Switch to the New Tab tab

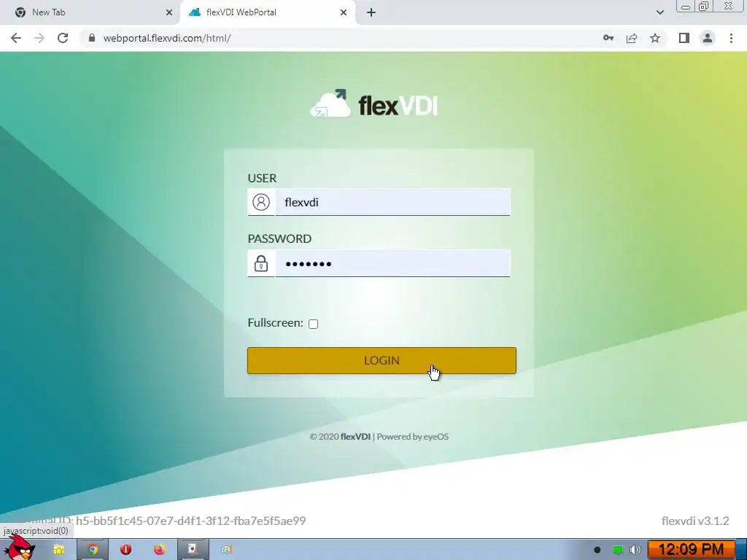(90, 12)
